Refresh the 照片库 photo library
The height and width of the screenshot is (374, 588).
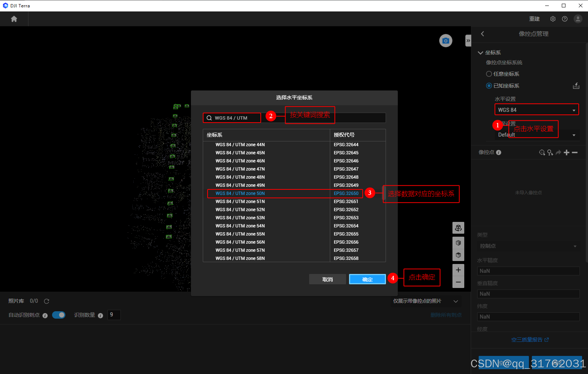coord(47,301)
